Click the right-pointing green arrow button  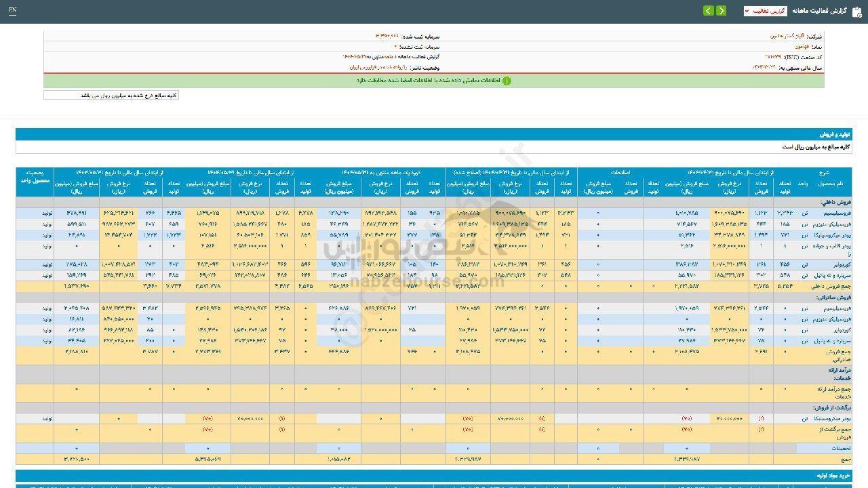pyautogui.click(x=721, y=11)
